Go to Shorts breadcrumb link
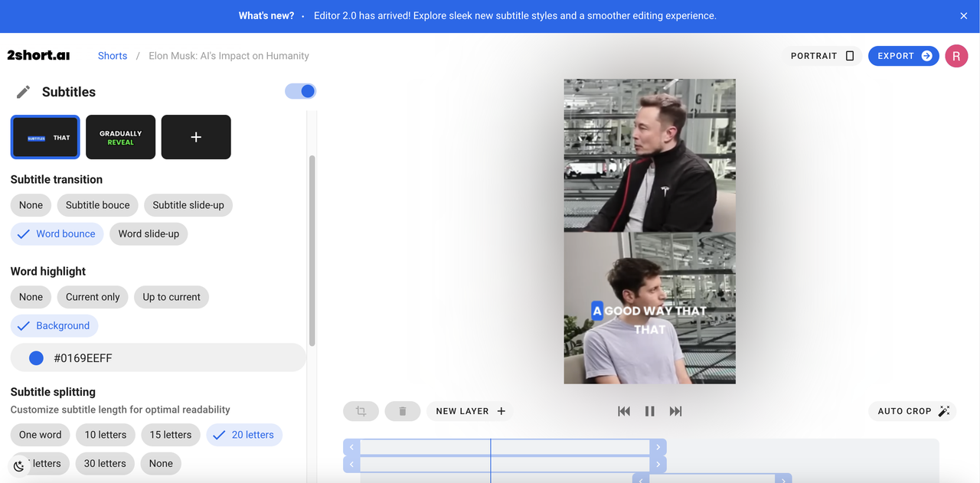Viewport: 980px width, 483px height. point(113,56)
